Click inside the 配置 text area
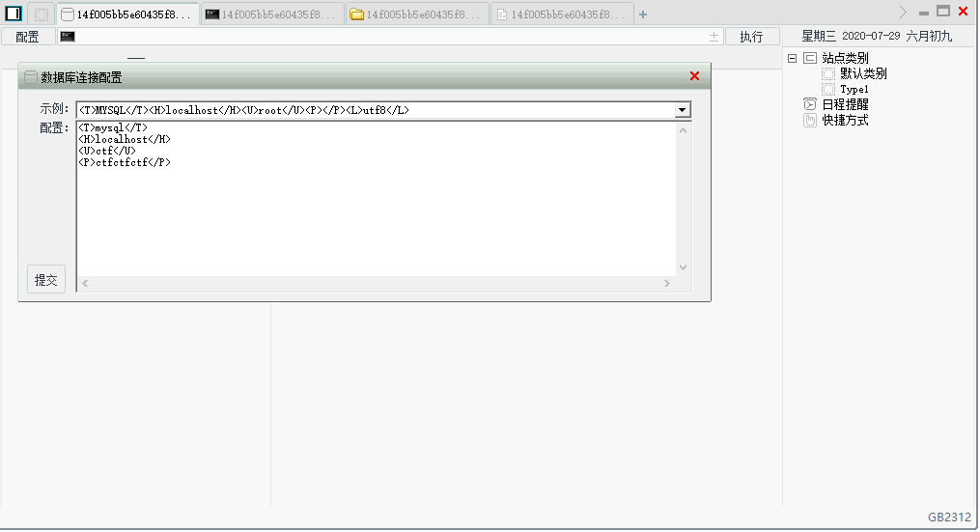The width and height of the screenshot is (980, 532). click(x=377, y=199)
